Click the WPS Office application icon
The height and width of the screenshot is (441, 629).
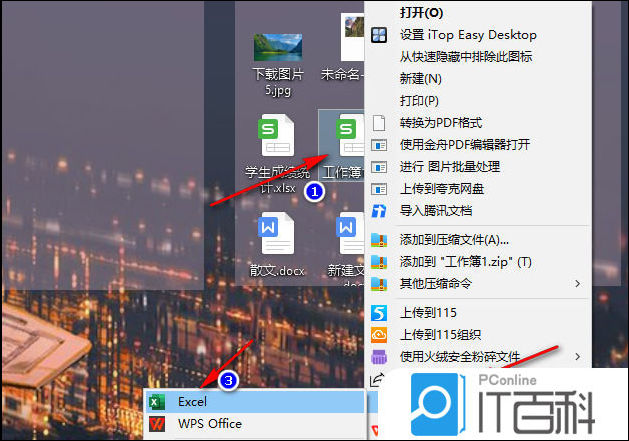(x=157, y=424)
